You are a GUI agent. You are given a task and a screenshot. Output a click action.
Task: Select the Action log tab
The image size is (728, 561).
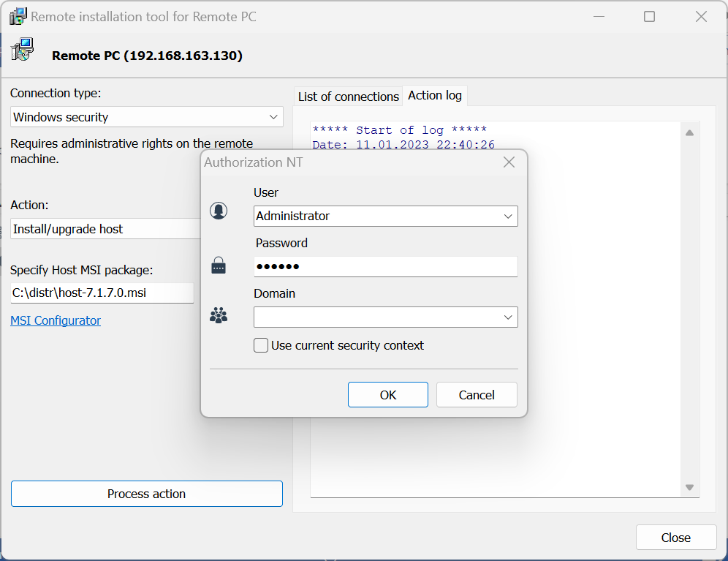pyautogui.click(x=434, y=95)
